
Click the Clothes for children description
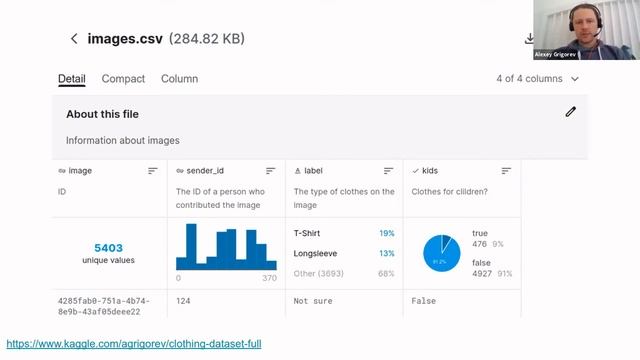[x=449, y=192]
